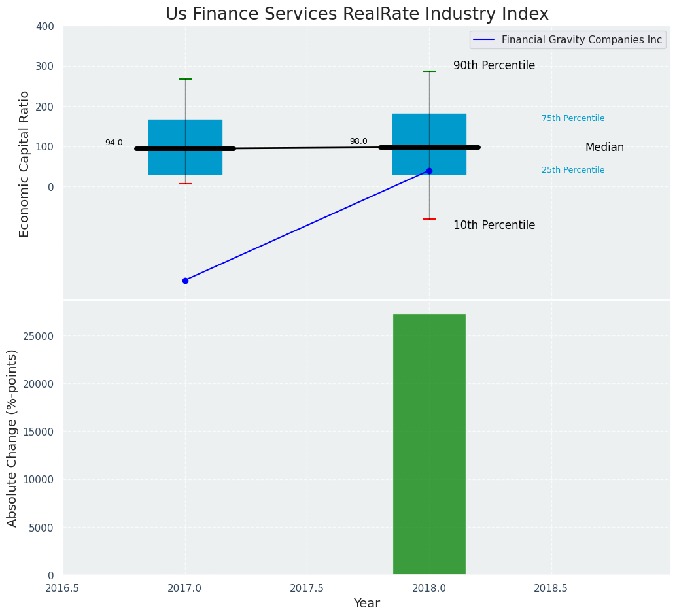The height and width of the screenshot is (616, 677).
Task: Click the 2018 blue data point
Action: coord(429,171)
